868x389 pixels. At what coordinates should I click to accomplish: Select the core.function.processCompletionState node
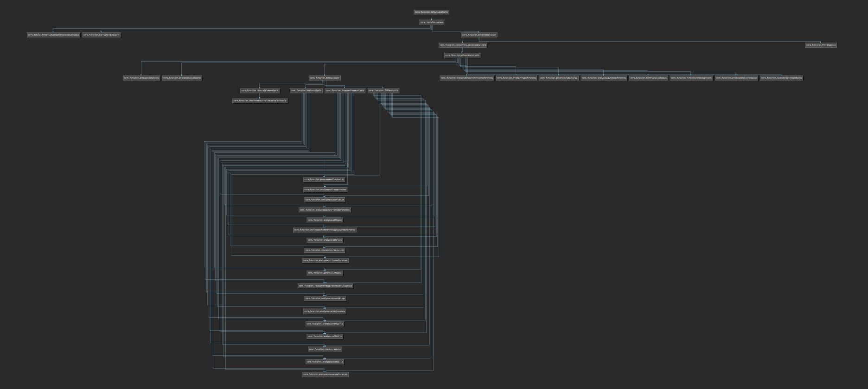[736, 78]
